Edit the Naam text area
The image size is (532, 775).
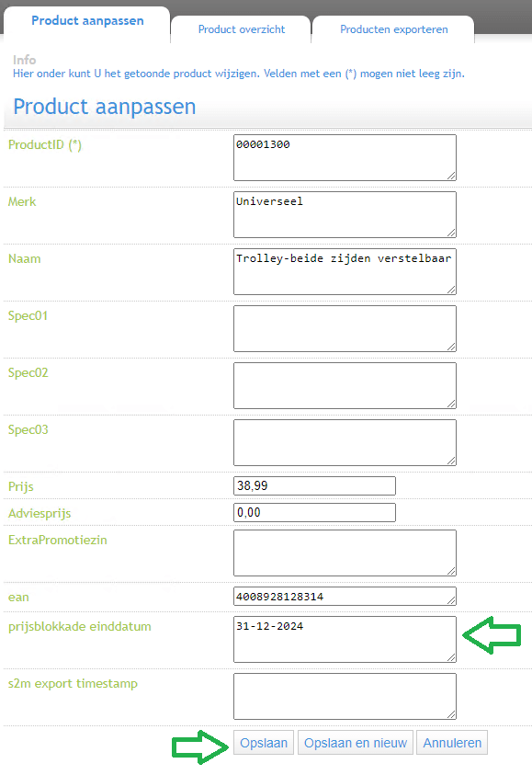click(x=345, y=271)
